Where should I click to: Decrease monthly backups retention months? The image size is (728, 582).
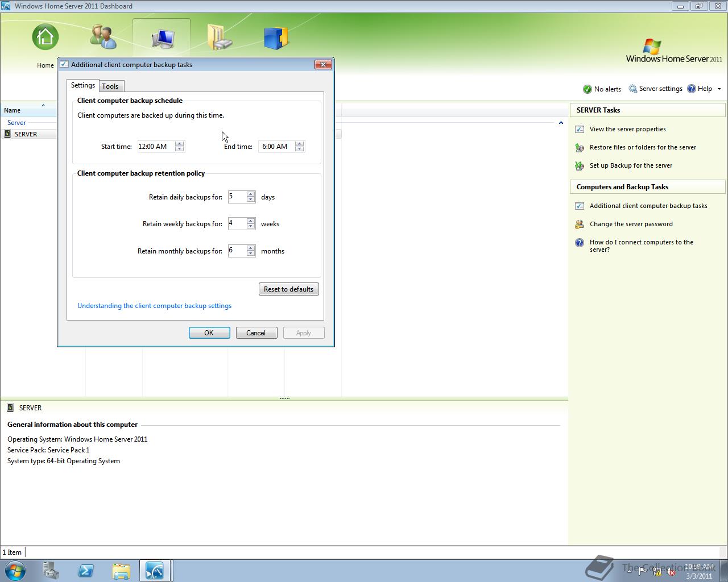pos(251,253)
